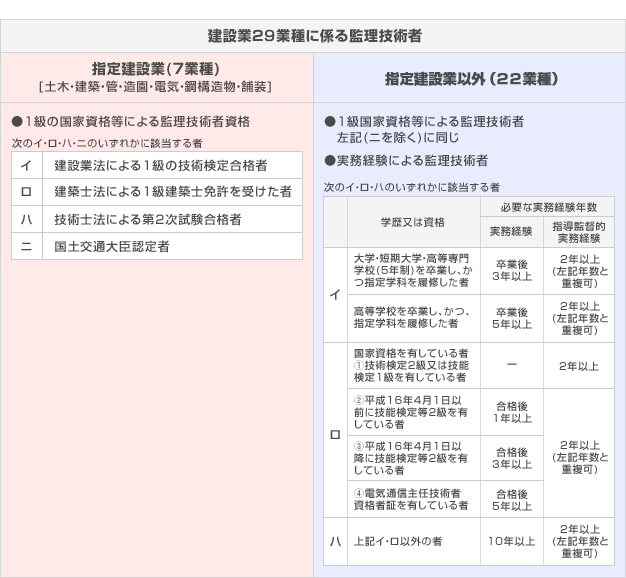
Task: Select cell ②平成16年4月1日以前に技能検定等2級
Action: click(414, 412)
